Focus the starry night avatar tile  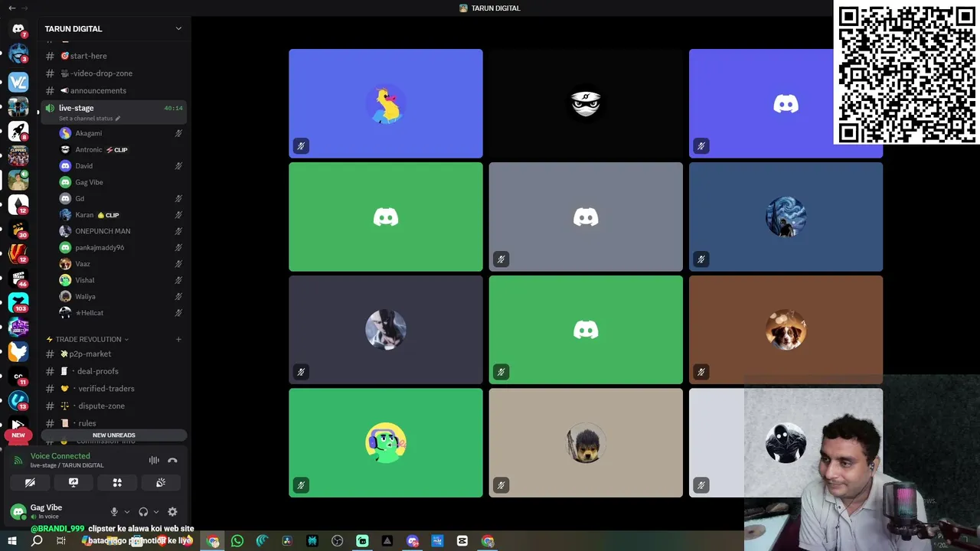coord(786,217)
